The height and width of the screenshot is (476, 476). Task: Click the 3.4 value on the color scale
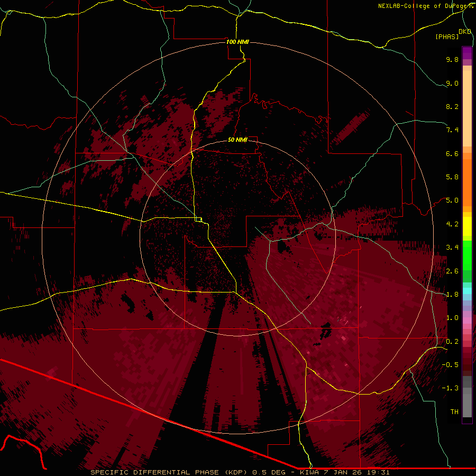coord(452,248)
